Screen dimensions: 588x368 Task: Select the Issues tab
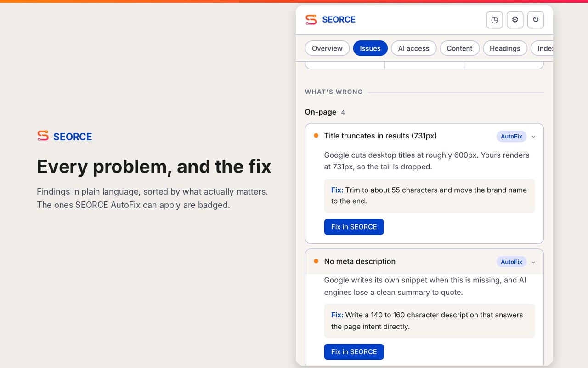click(x=370, y=48)
